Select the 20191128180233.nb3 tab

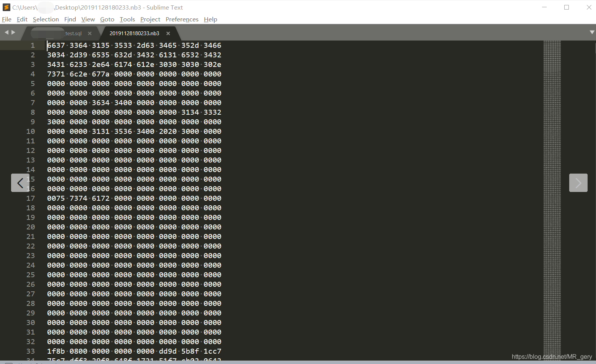click(134, 33)
